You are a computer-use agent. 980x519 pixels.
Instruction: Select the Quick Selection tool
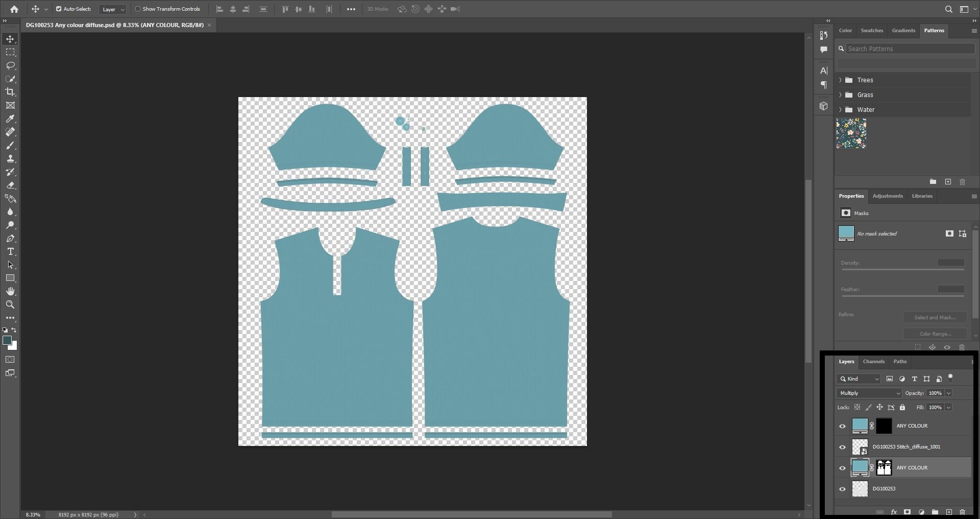[10, 79]
